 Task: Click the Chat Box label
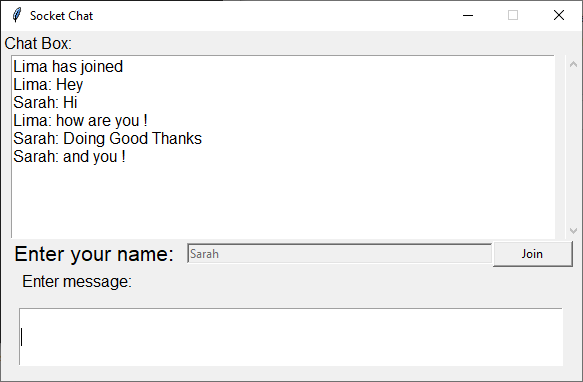point(38,44)
